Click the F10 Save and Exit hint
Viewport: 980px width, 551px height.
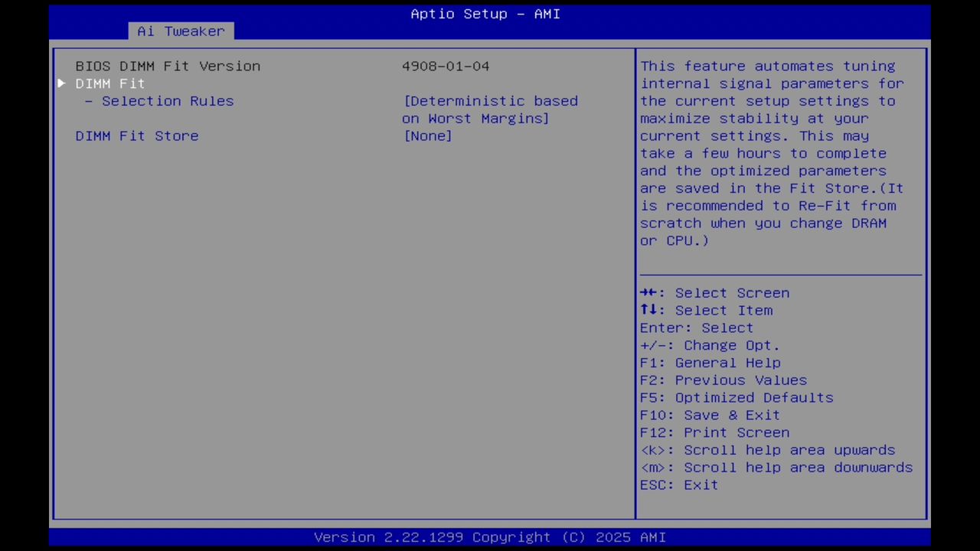tap(710, 415)
